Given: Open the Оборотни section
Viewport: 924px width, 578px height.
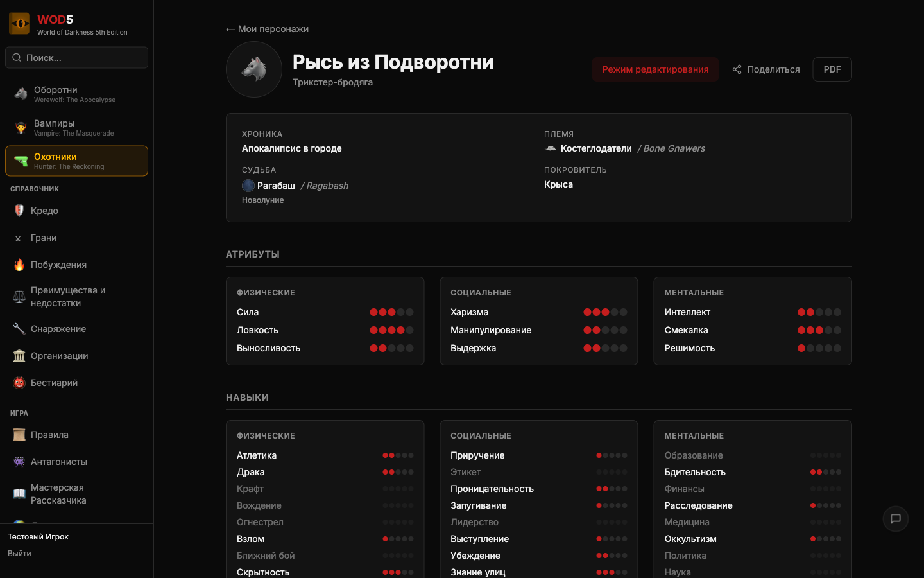Looking at the screenshot, I should (x=76, y=94).
